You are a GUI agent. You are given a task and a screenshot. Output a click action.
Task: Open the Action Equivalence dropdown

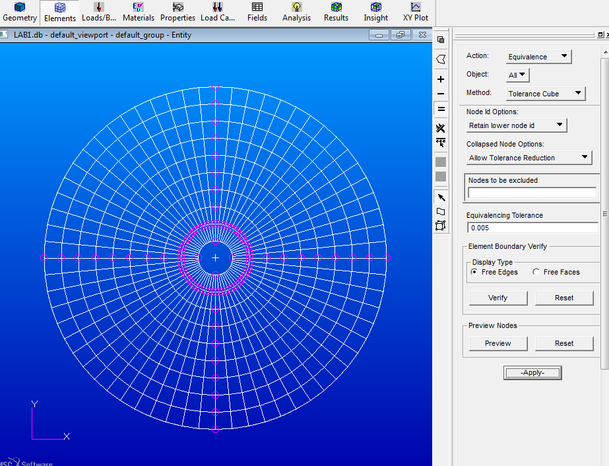click(x=538, y=57)
